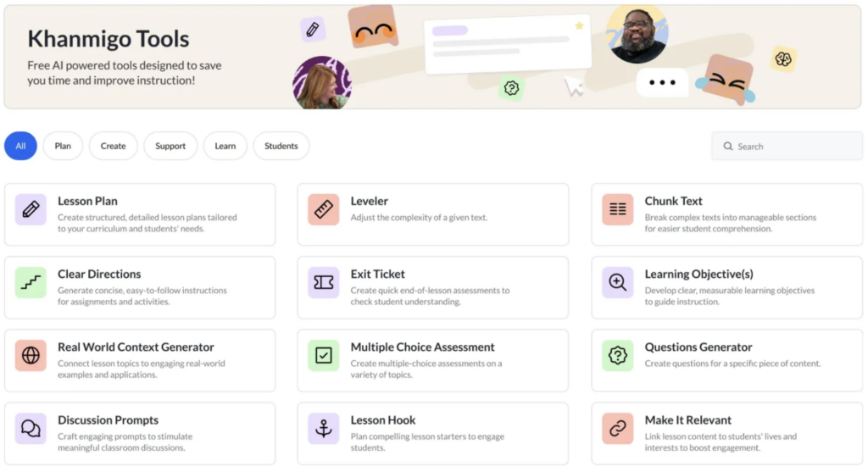This screenshot has height=472, width=868.
Task: Open the Leveler tool title
Action: (370, 202)
